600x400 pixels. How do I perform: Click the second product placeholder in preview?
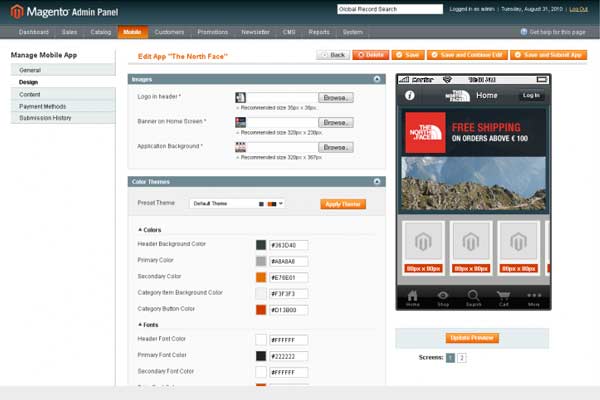tap(471, 248)
